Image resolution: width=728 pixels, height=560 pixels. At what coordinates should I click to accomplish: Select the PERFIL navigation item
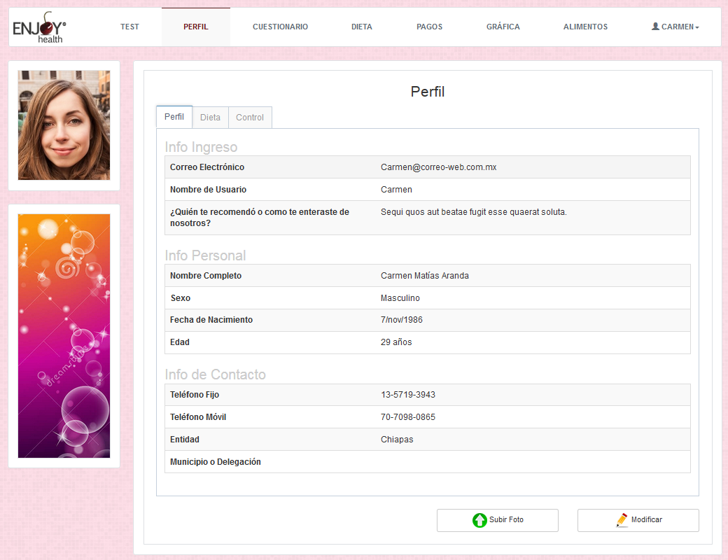(x=196, y=27)
